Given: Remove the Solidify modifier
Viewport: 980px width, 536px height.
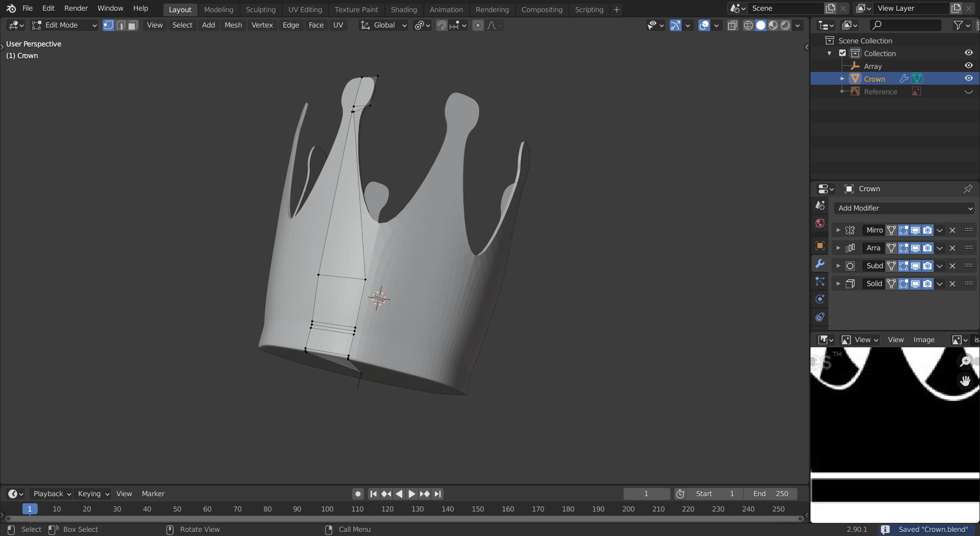Looking at the screenshot, I should [x=952, y=284].
